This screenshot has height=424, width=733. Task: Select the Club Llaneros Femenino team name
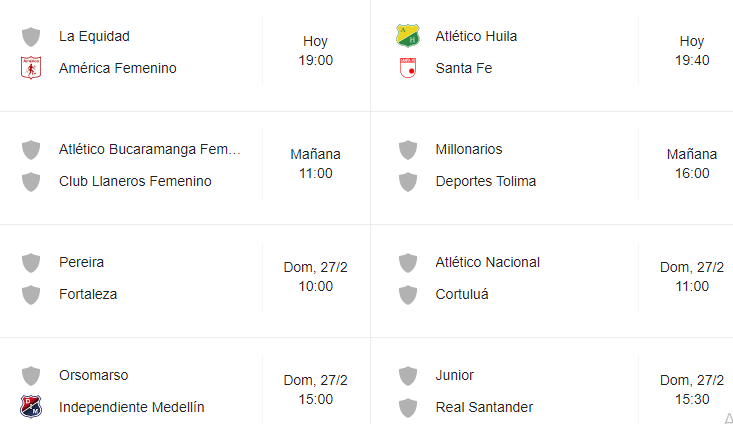click(x=135, y=181)
